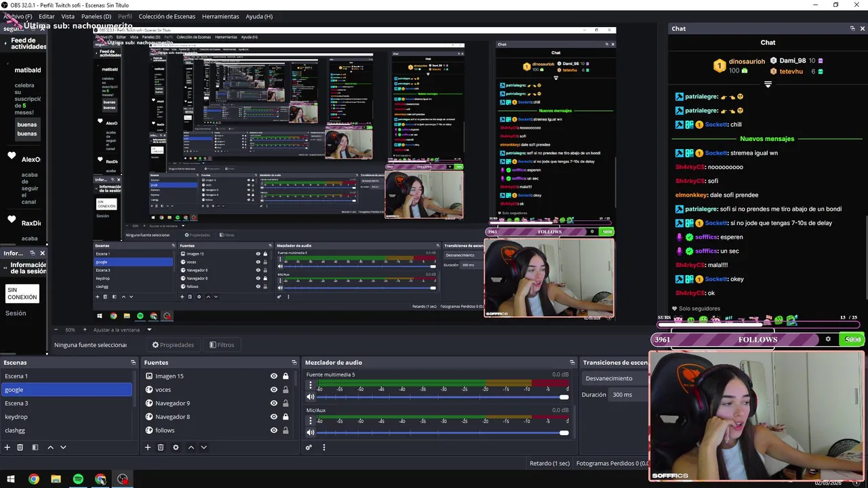Unlock the Navegador 8 source
This screenshot has width=868, height=488.
pos(285,417)
